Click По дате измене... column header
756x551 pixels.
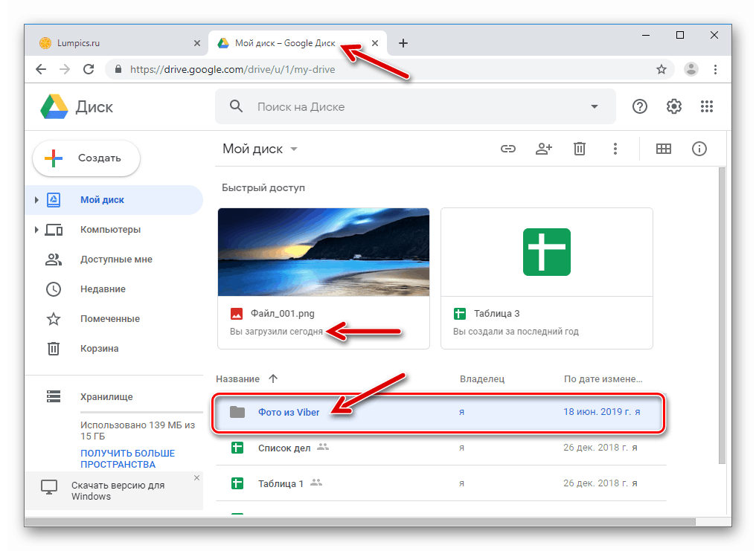603,379
